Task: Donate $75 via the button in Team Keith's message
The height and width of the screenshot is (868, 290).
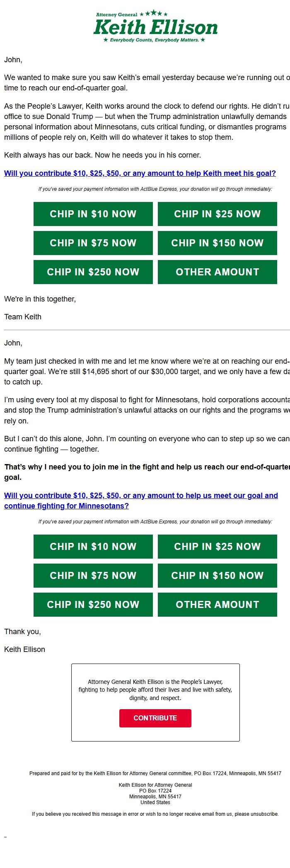Action: tap(93, 243)
